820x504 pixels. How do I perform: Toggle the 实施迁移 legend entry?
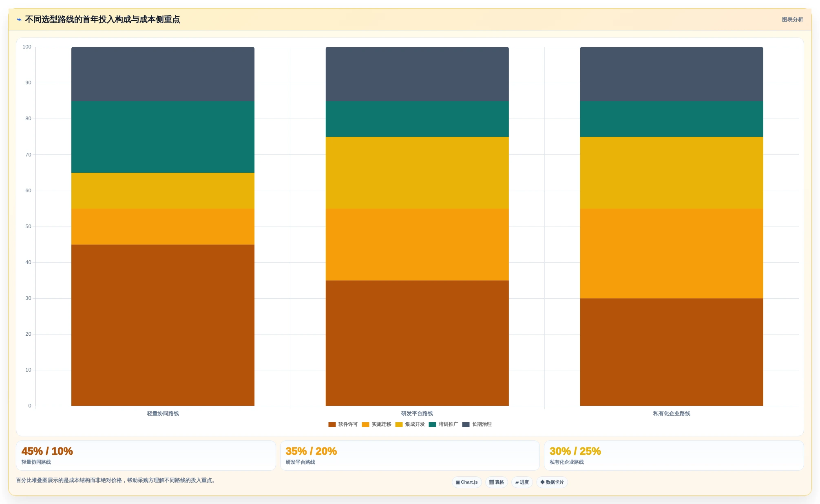coord(376,424)
